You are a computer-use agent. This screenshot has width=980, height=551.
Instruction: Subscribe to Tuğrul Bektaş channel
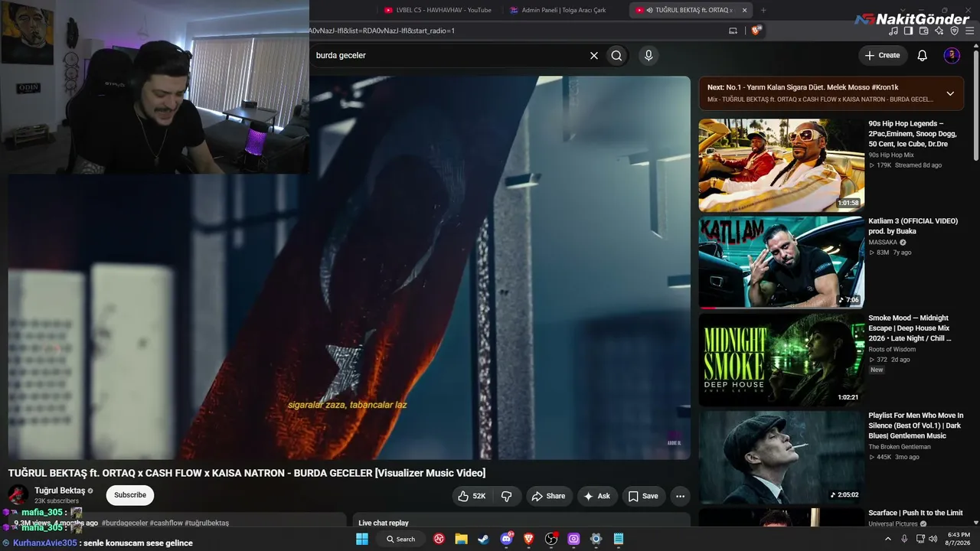tap(130, 495)
